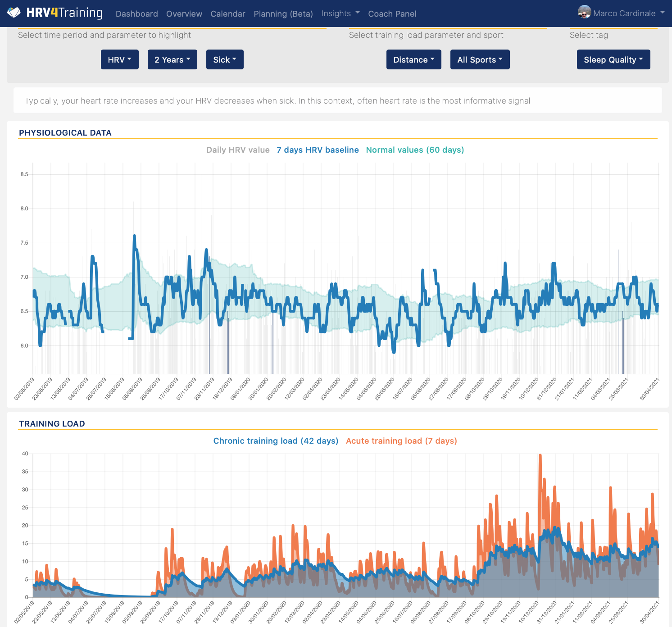
Task: Go to the Overview page
Action: (x=184, y=14)
